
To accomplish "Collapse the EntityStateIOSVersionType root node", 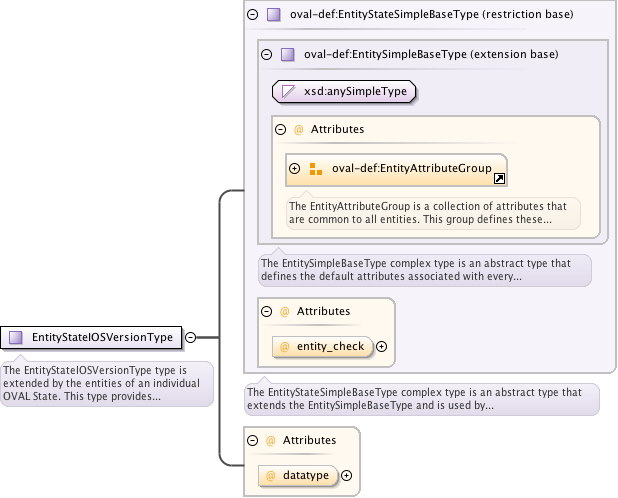I will 190,338.
